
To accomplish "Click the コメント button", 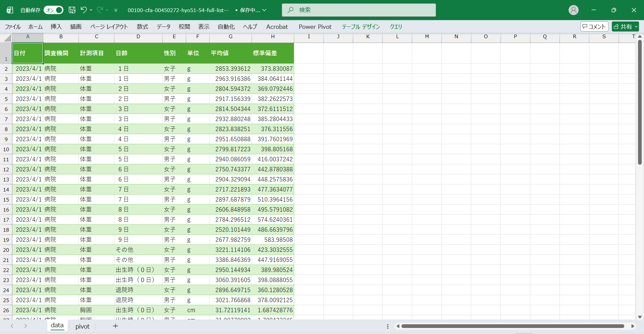I will [x=594, y=26].
